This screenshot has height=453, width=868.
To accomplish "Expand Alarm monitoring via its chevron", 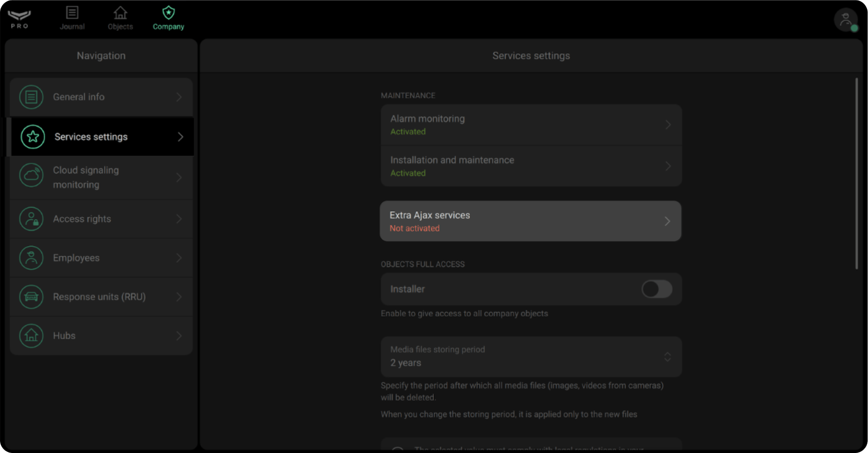I will 668,125.
